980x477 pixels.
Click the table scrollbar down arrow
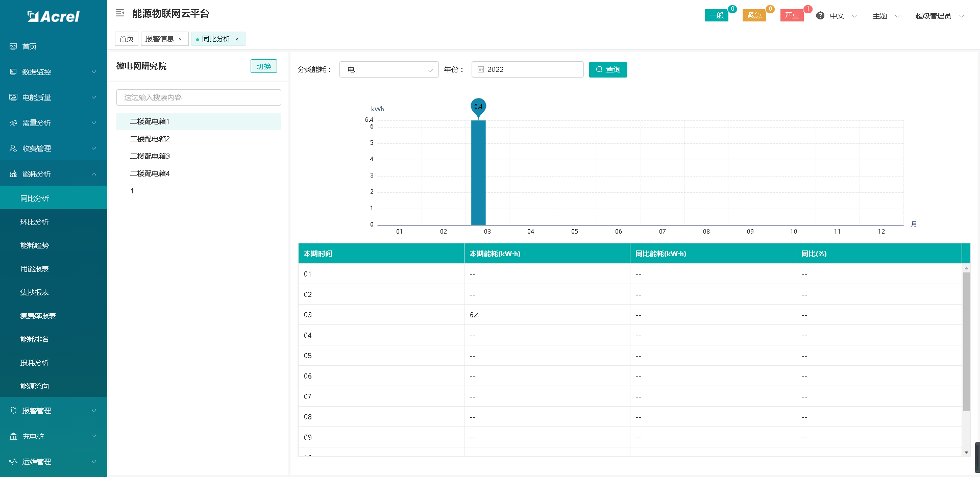pos(966,452)
